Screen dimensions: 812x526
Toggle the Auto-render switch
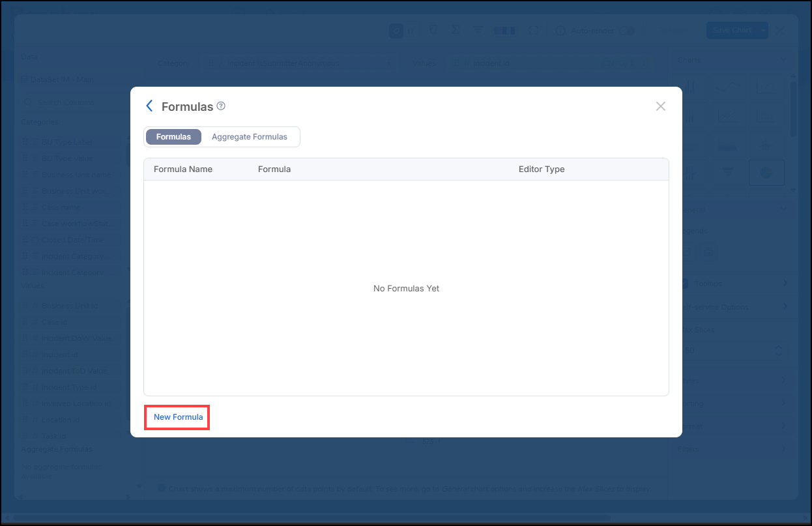coord(626,31)
